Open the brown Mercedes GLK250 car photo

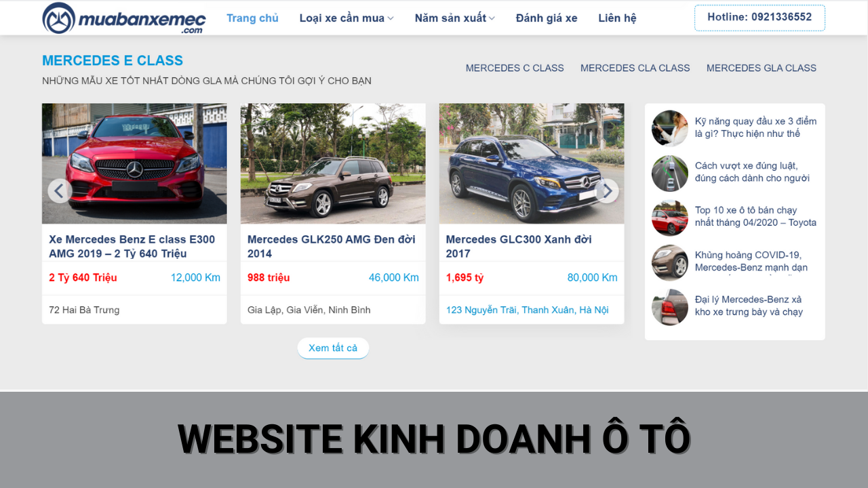[333, 163]
